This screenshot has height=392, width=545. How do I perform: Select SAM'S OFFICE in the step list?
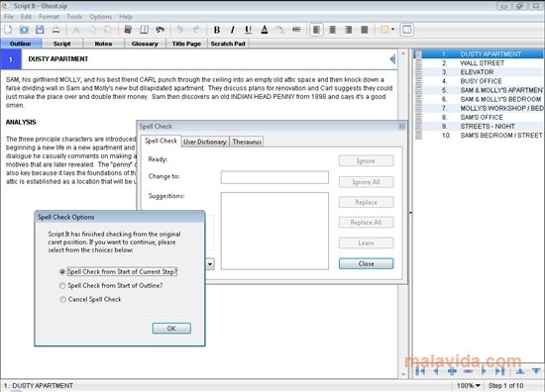(482, 118)
